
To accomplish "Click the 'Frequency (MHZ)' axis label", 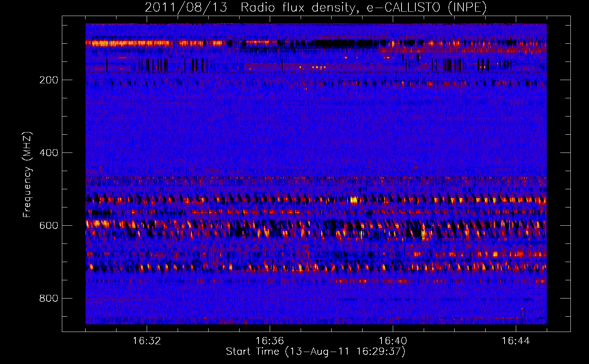I will pos(27,174).
